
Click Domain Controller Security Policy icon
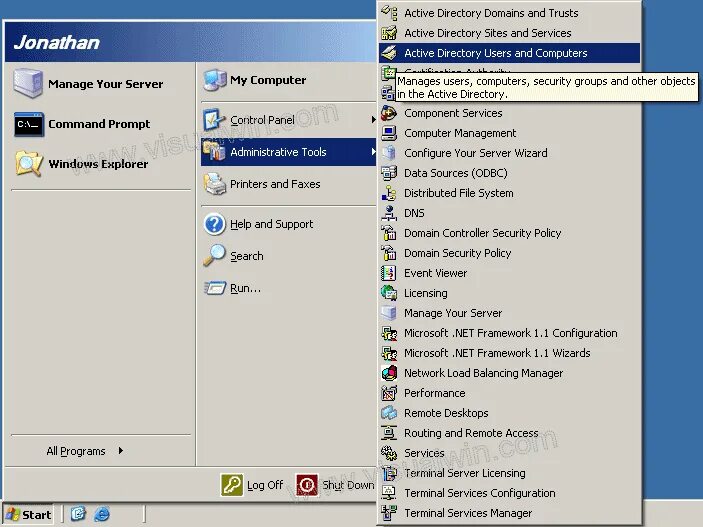pyautogui.click(x=389, y=233)
